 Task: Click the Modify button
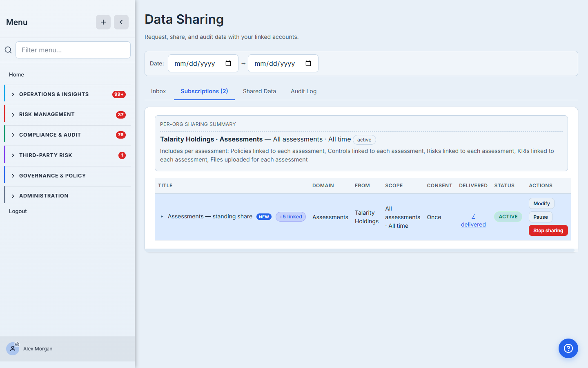[541, 204]
